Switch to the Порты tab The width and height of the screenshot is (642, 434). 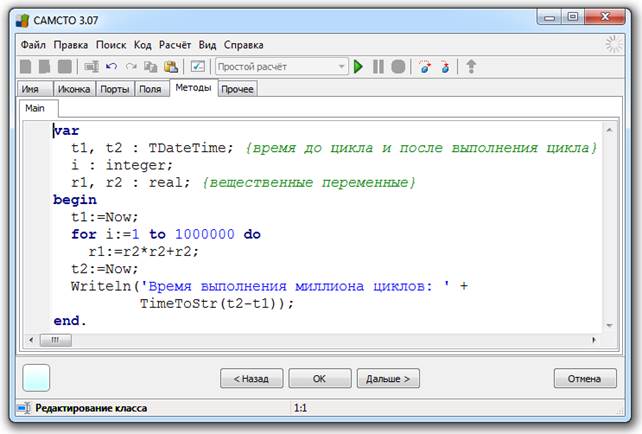coord(115,89)
